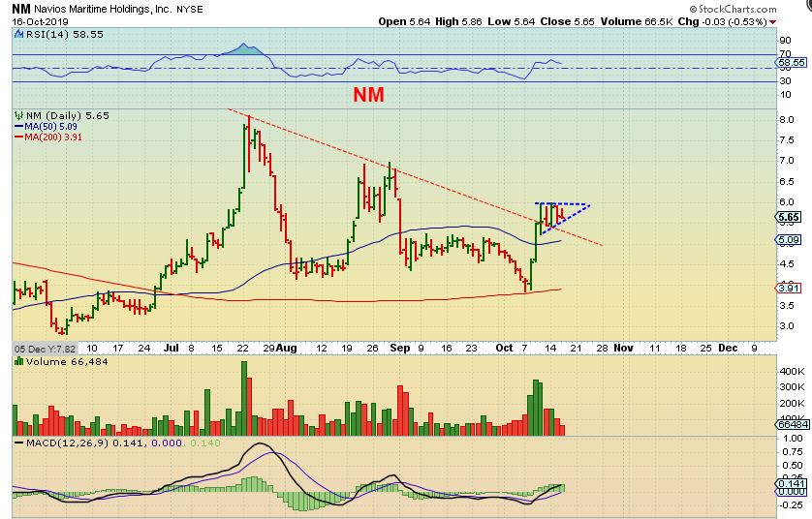Click the 58.55 RSI value tag on axis
Viewport: 812px width, 519px height.
[792, 63]
